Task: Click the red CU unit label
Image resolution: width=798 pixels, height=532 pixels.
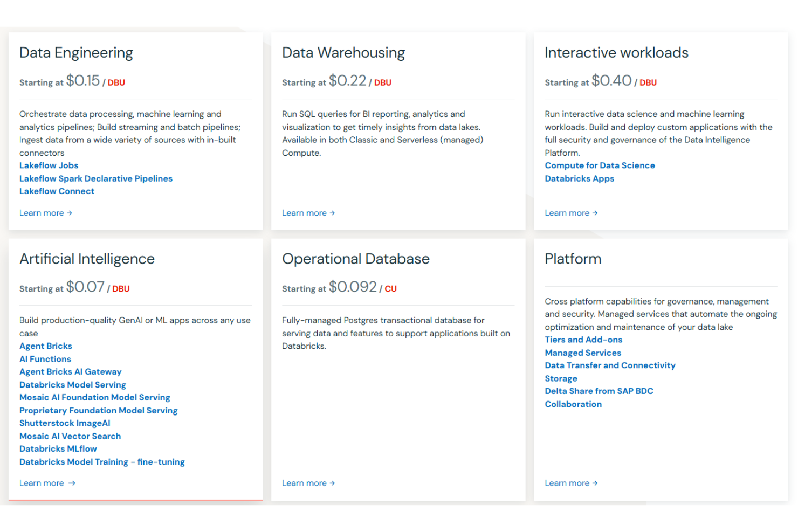Action: pos(390,289)
